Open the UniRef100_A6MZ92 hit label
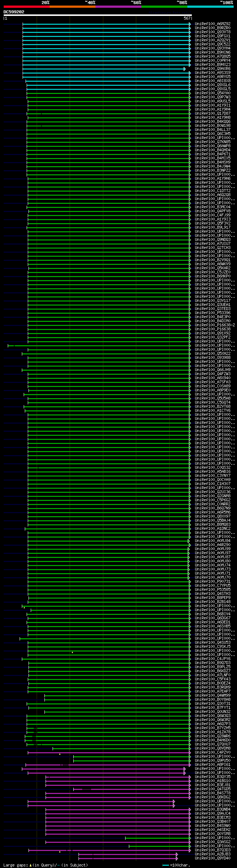This screenshot has width=237, height=868. pos(213,24)
